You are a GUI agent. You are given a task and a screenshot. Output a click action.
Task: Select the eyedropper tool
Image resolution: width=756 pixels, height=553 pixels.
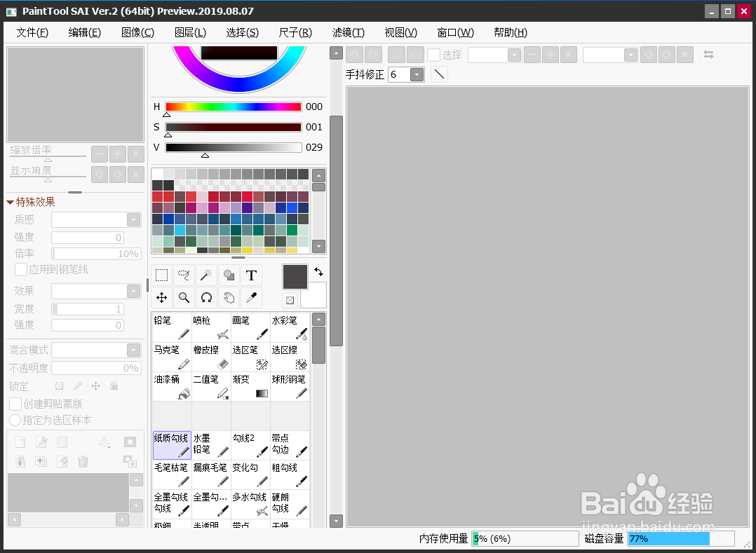(251, 298)
